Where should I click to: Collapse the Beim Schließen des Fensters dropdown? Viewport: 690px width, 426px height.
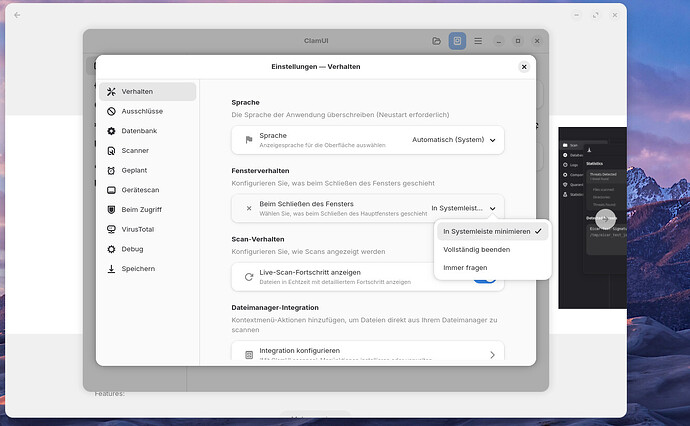point(463,208)
